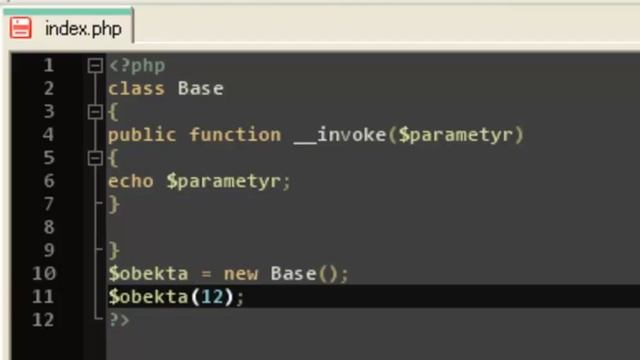Click the number 12 argument on line 11
640x360 pixels.
click(x=212, y=297)
